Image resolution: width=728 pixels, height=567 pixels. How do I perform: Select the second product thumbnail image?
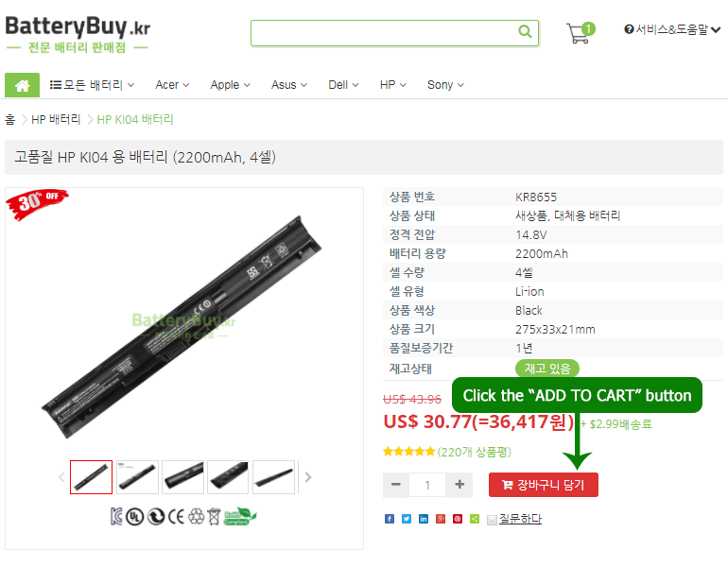click(x=137, y=477)
